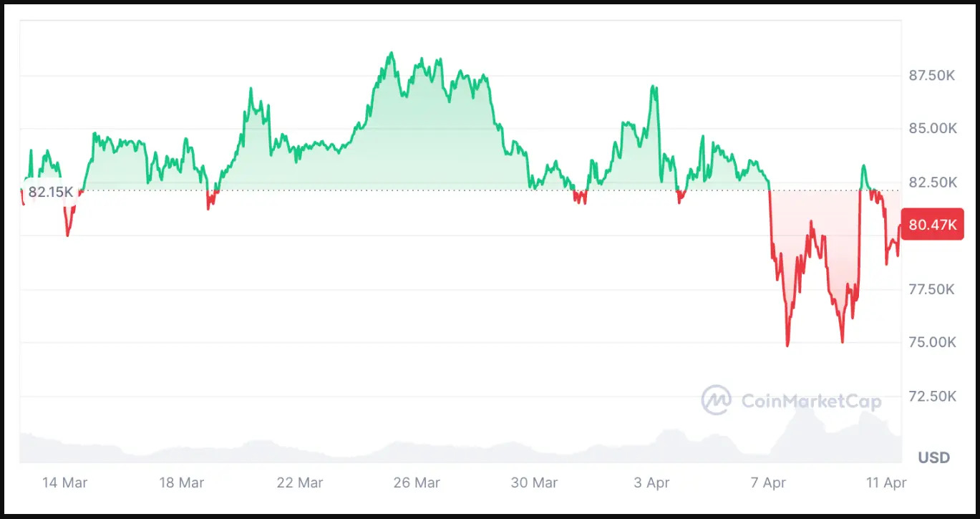Click the 72.50K price axis label
The width and height of the screenshot is (980, 519).
(x=931, y=396)
